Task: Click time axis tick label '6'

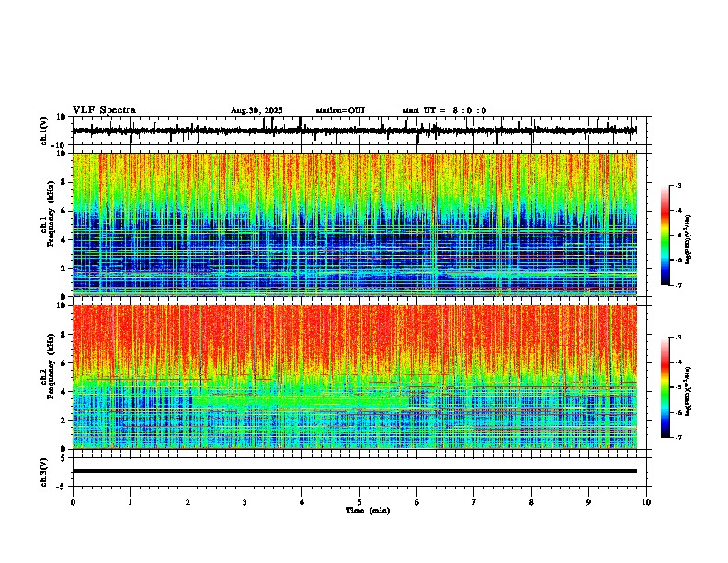Action: click(417, 502)
